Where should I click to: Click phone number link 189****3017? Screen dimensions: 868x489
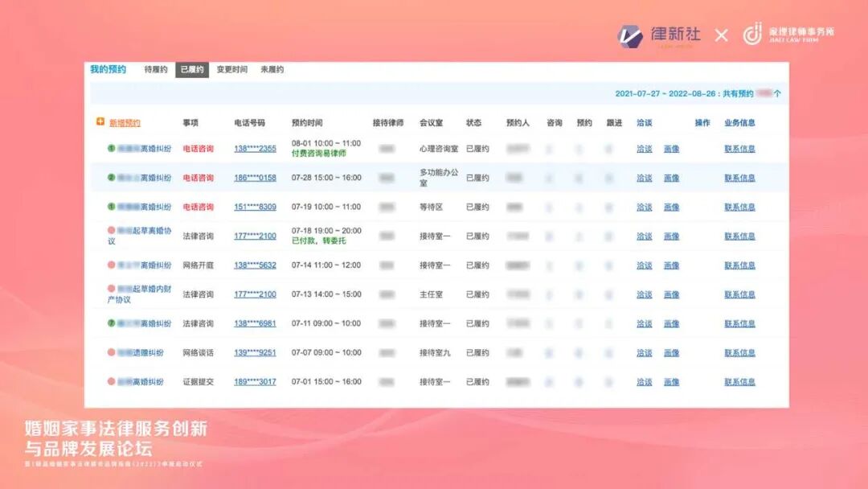[x=254, y=382]
